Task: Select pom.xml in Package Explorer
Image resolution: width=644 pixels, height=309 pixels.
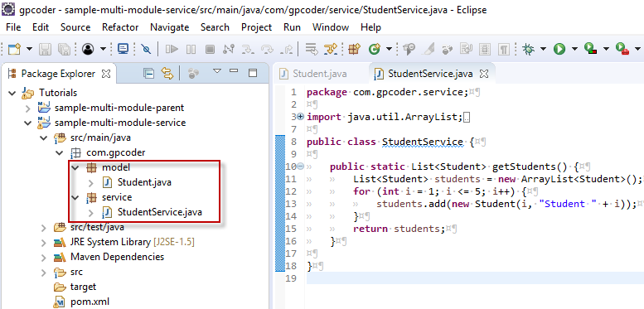Action: pos(90,302)
